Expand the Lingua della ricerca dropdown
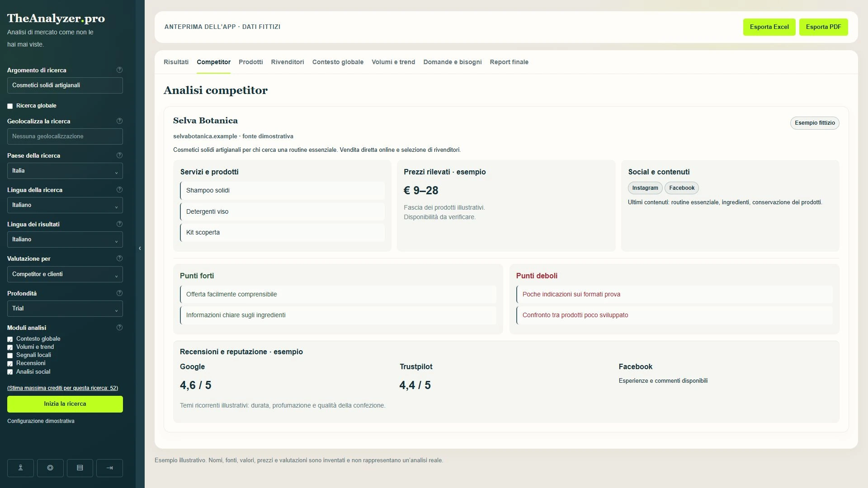 [x=65, y=205]
